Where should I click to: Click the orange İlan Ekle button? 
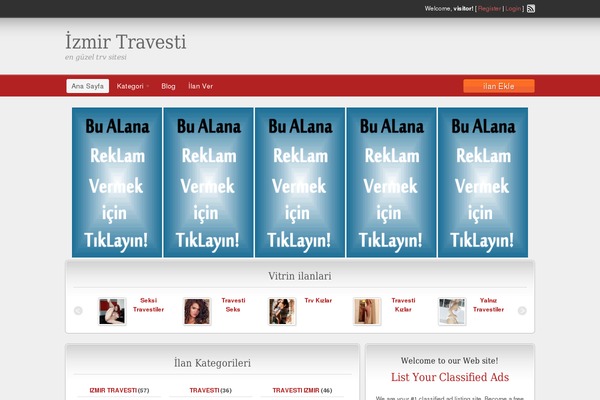499,86
